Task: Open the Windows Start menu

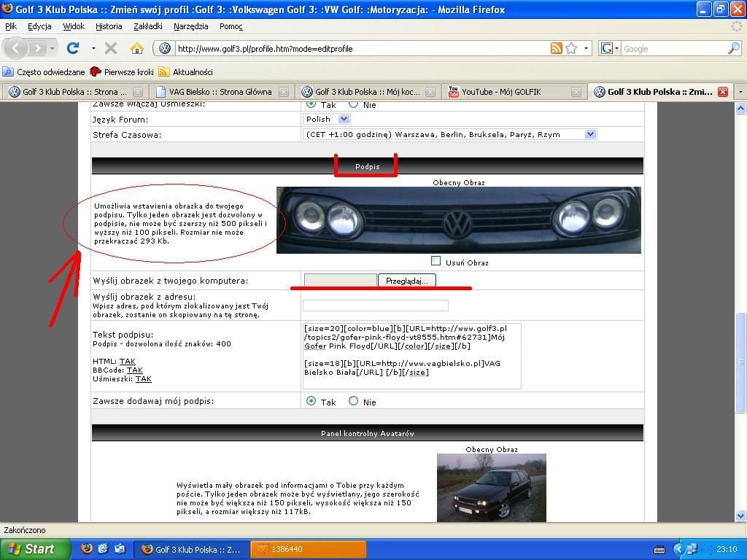Action: point(34,549)
